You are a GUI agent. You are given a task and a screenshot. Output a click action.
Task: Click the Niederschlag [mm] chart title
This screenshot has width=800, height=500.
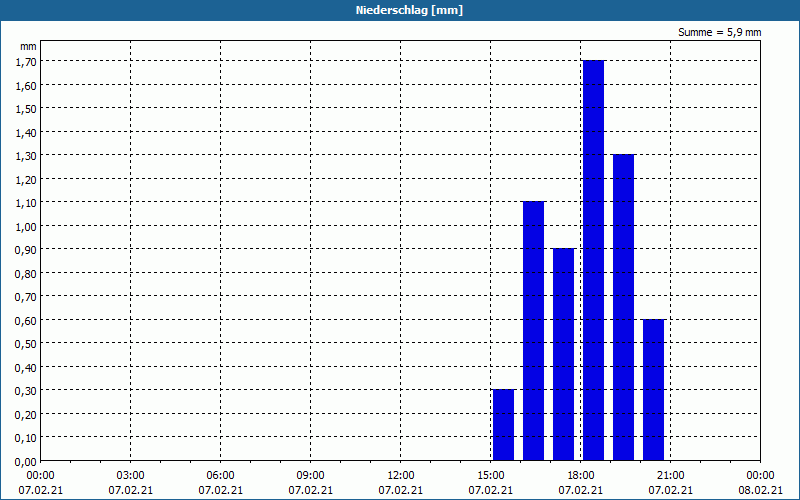pos(409,10)
